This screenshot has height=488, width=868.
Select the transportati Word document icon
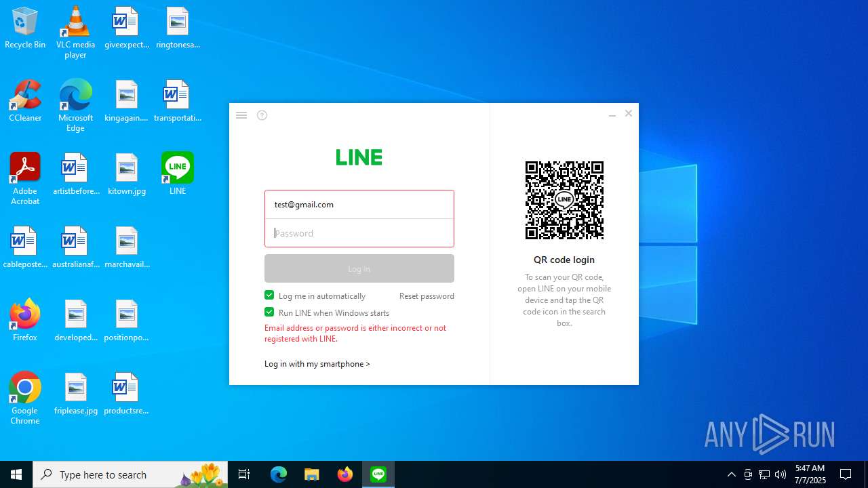coord(178,102)
